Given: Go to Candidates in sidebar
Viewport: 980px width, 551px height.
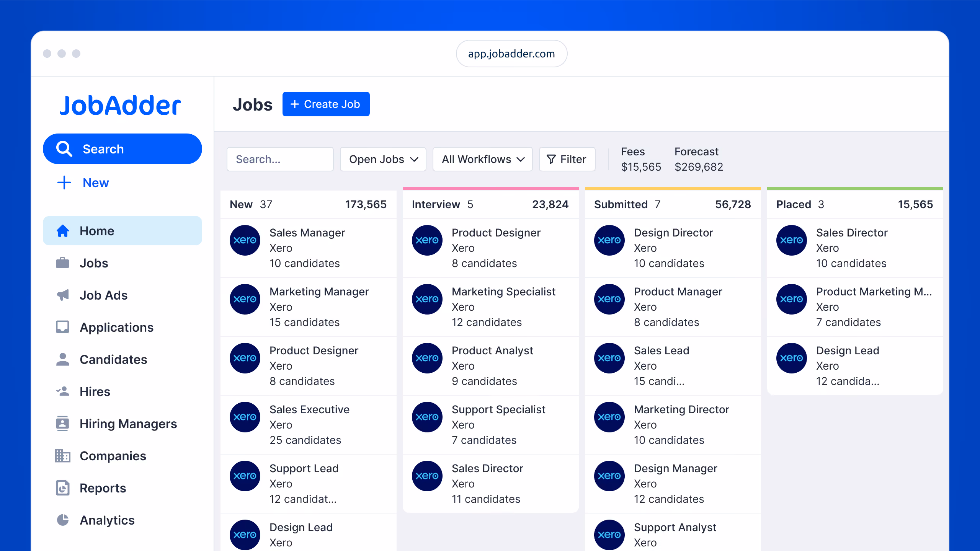Looking at the screenshot, I should point(122,359).
